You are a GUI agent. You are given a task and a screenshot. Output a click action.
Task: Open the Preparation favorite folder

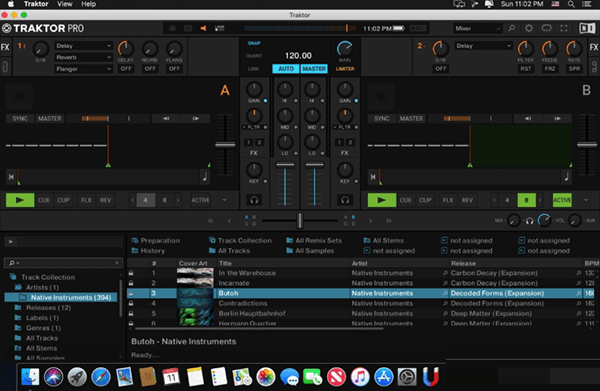pyautogui.click(x=156, y=241)
